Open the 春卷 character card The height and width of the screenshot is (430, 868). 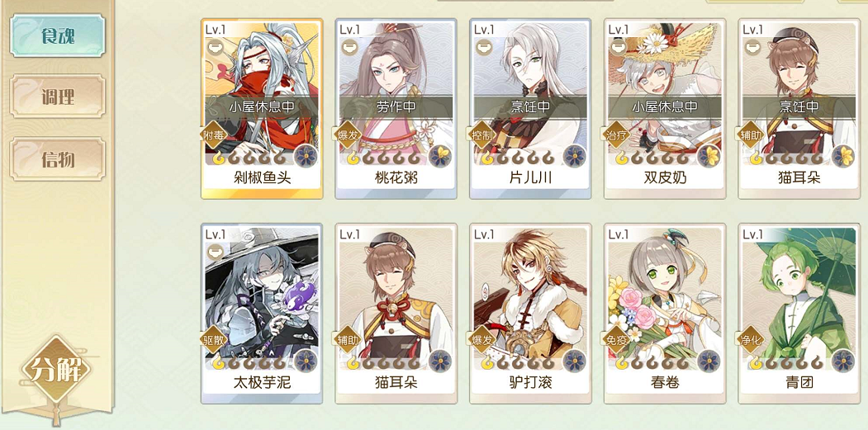[x=665, y=314]
